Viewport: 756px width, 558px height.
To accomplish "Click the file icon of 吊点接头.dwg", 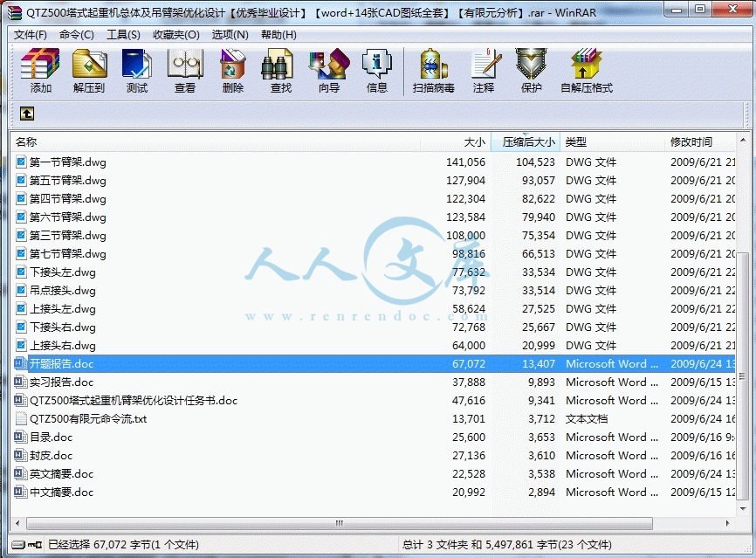I will click(21, 290).
